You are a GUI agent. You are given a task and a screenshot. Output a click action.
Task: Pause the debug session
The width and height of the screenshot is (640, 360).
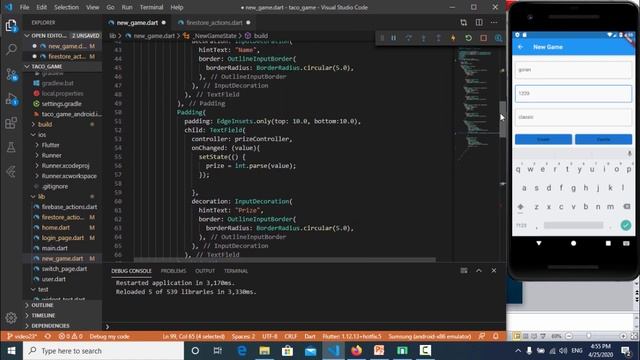coord(393,38)
